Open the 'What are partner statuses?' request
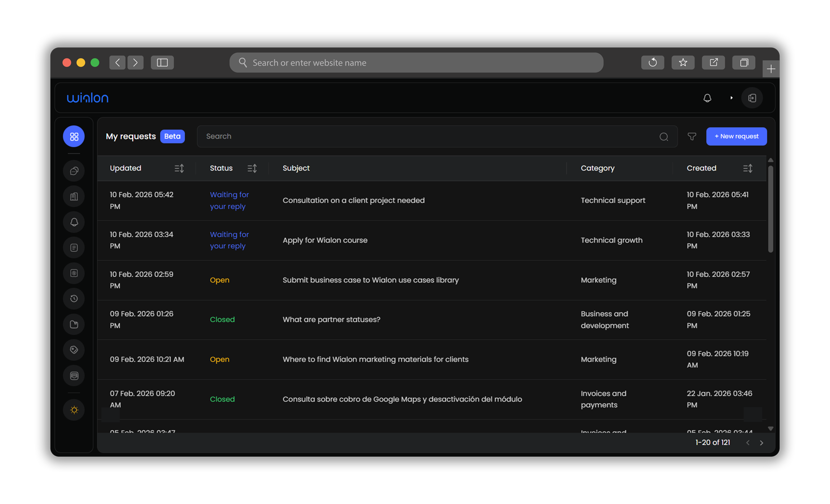The height and width of the screenshot is (504, 830). pos(331,320)
